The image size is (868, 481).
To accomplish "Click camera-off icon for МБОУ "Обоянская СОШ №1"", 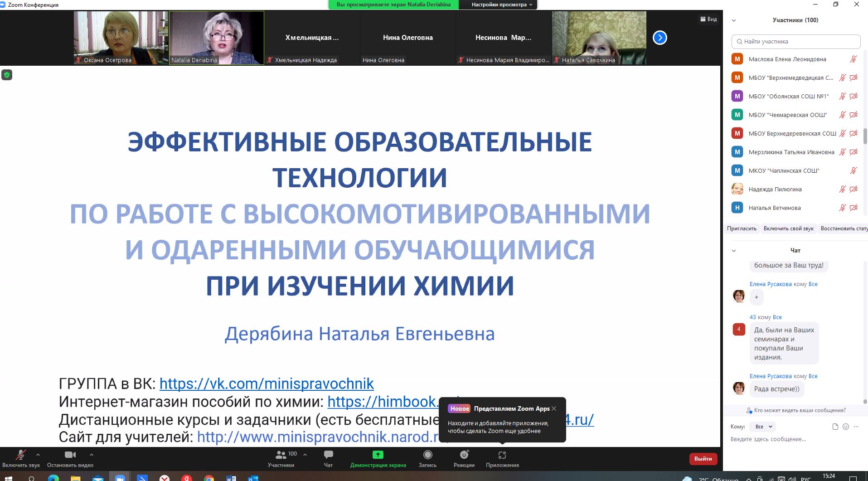I will (853, 96).
